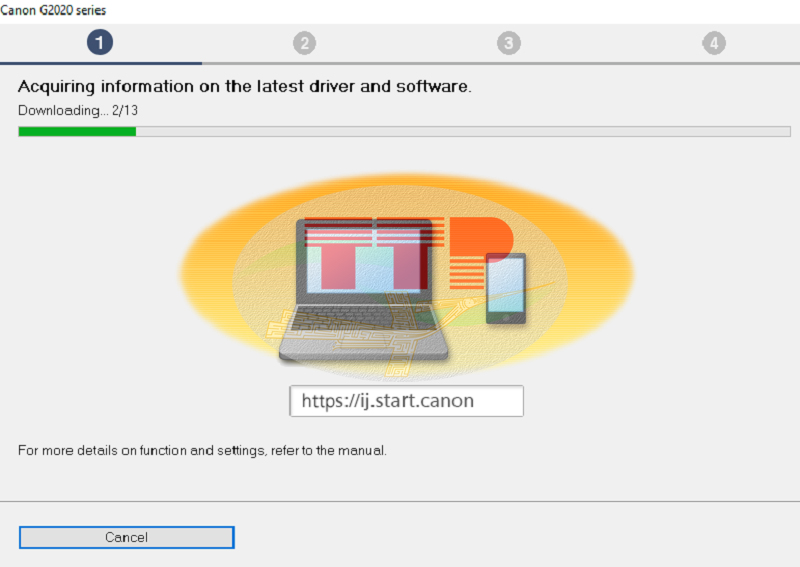Click "For more details on function and settings" text
This screenshot has width=800, height=567.
[202, 451]
